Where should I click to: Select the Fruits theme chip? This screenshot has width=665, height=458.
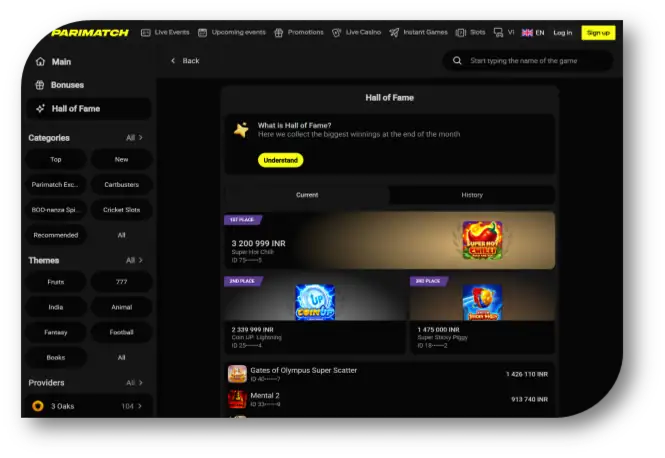pos(56,282)
